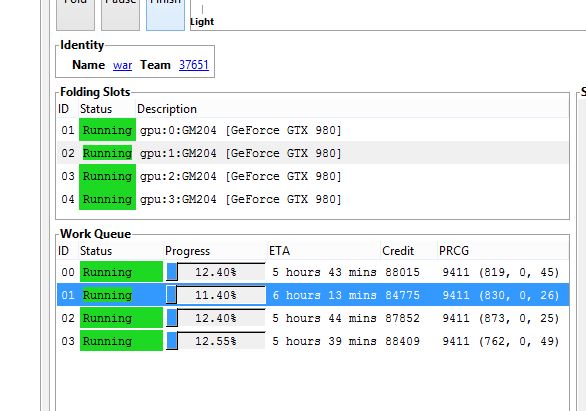This screenshot has height=411, width=586.
Task: Set power slider to Light
Action: pyautogui.click(x=202, y=22)
